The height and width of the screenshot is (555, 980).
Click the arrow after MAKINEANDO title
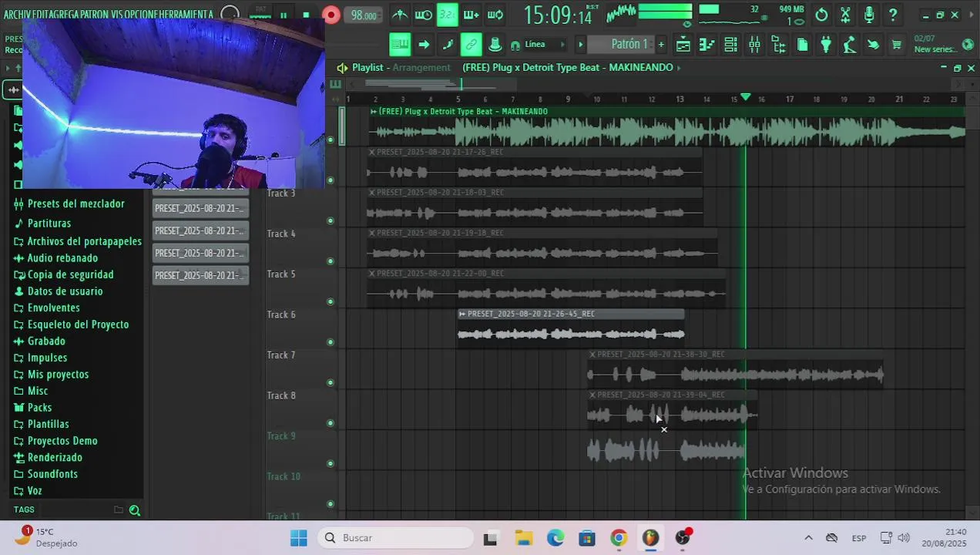[x=680, y=68]
